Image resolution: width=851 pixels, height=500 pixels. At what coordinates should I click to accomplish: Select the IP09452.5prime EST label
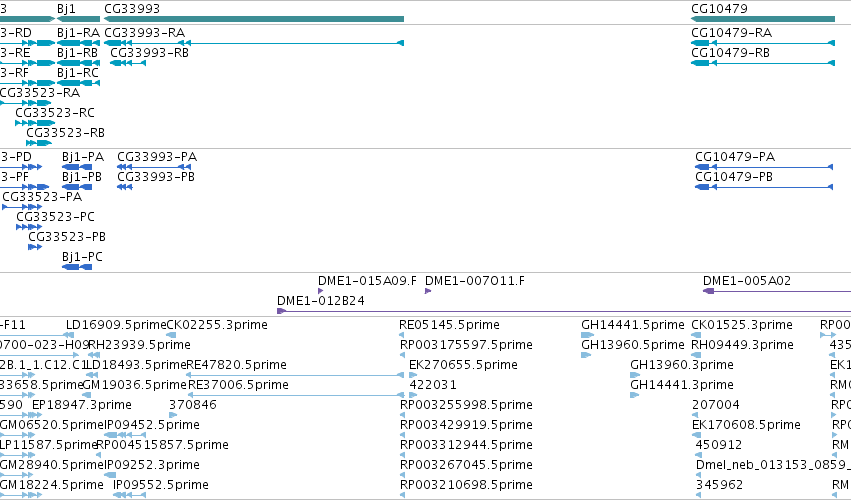coord(152,426)
